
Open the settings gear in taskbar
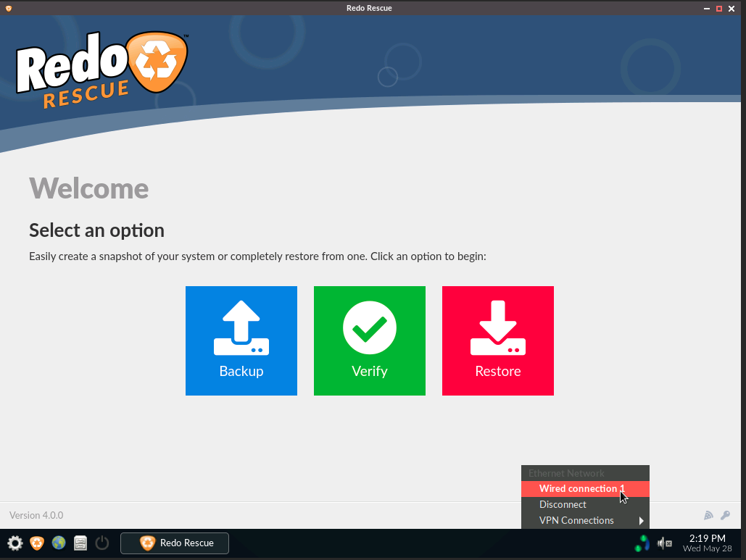14,543
